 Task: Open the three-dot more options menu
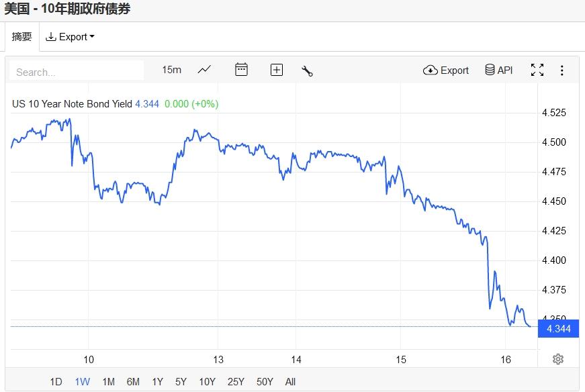562,70
